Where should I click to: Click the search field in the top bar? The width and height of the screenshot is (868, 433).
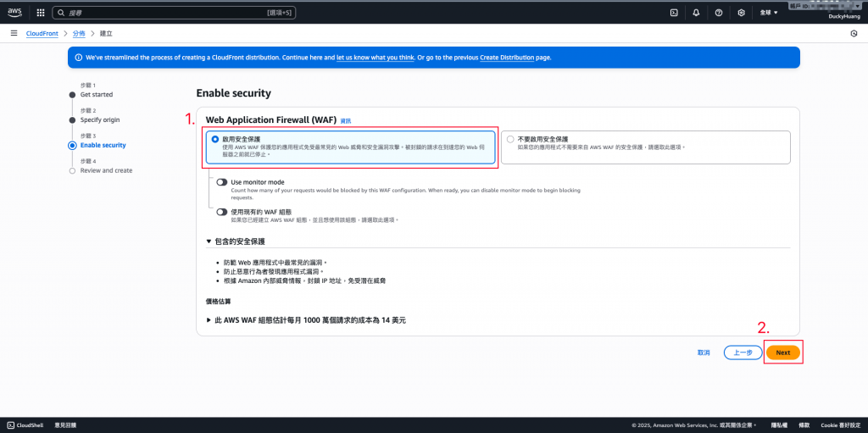pos(174,12)
